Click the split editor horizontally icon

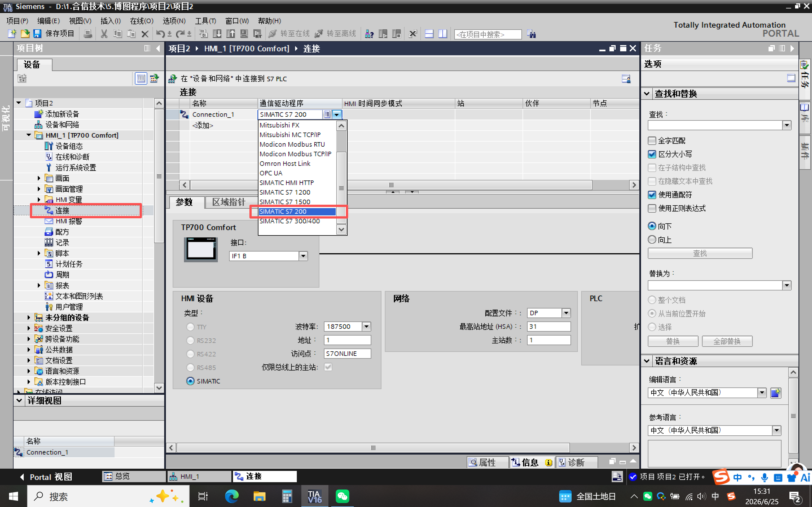click(429, 34)
